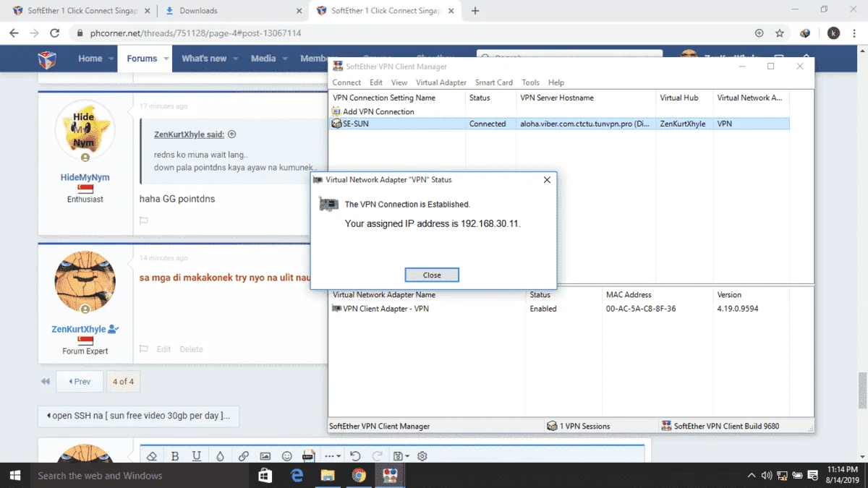The height and width of the screenshot is (488, 868).
Task: Open the Virtual Adapter menu
Action: tap(441, 82)
